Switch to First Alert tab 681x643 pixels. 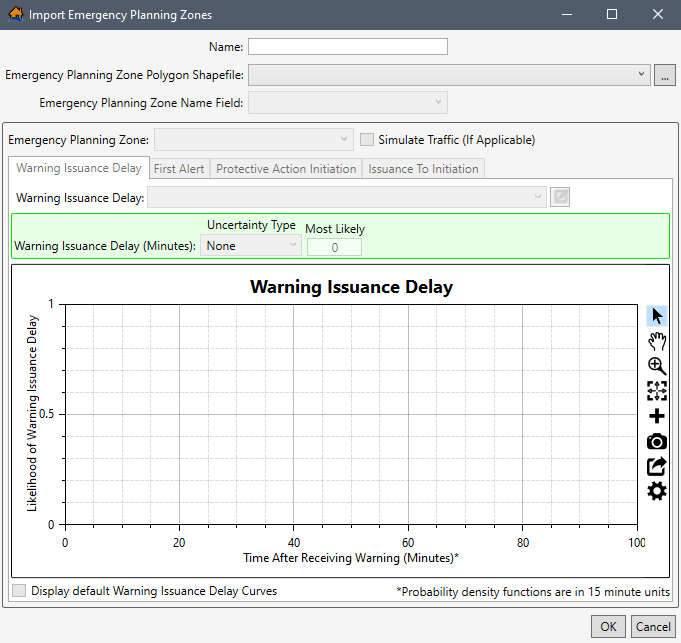179,169
